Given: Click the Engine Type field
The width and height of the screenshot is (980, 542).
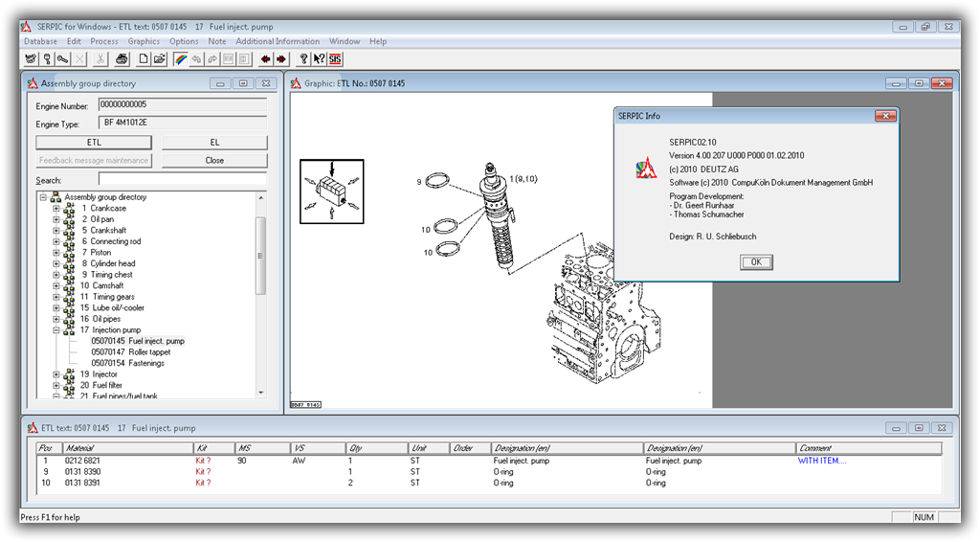Looking at the screenshot, I should 183,124.
